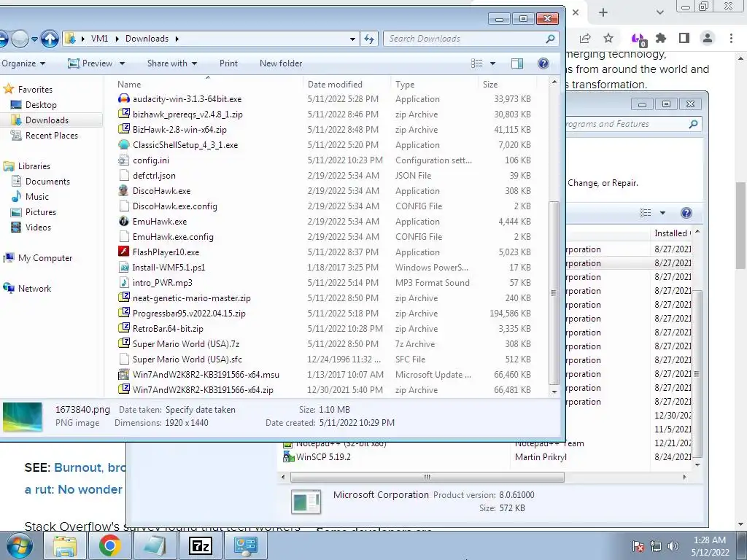Open Recent Places in Favorites
This screenshot has height=560, width=747.
[52, 136]
